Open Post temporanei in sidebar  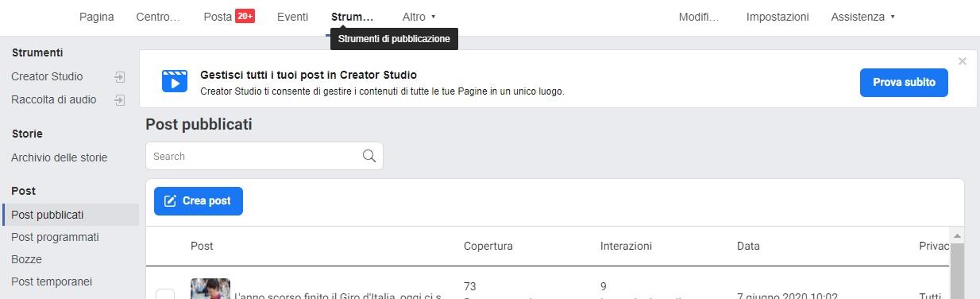click(52, 282)
